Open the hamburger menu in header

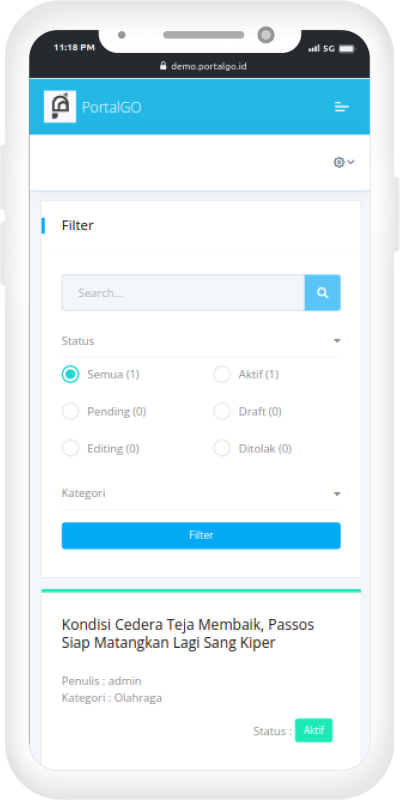pos(341,107)
